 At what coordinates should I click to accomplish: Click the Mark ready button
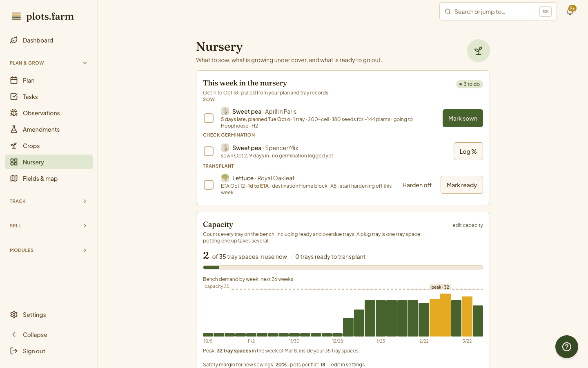pos(461,185)
